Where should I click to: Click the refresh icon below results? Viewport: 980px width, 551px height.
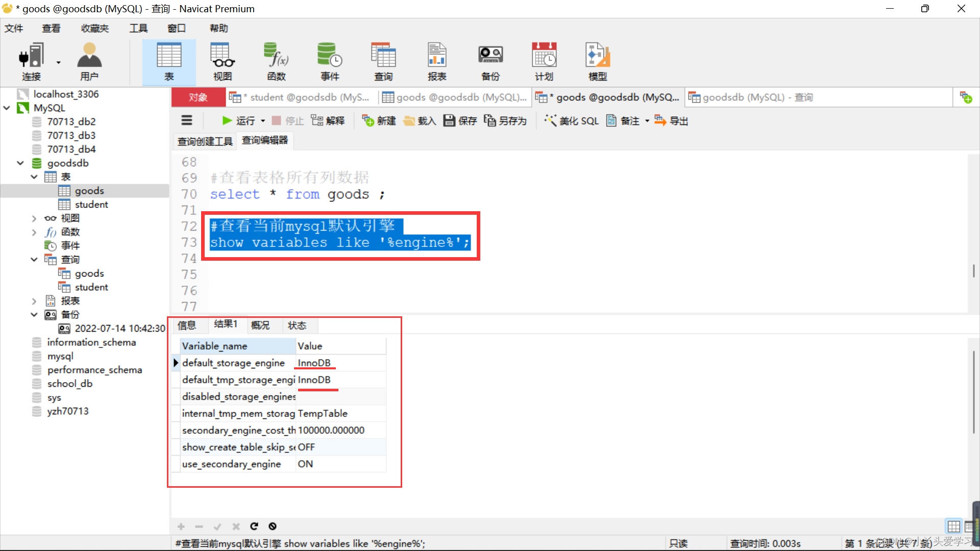pyautogui.click(x=254, y=526)
